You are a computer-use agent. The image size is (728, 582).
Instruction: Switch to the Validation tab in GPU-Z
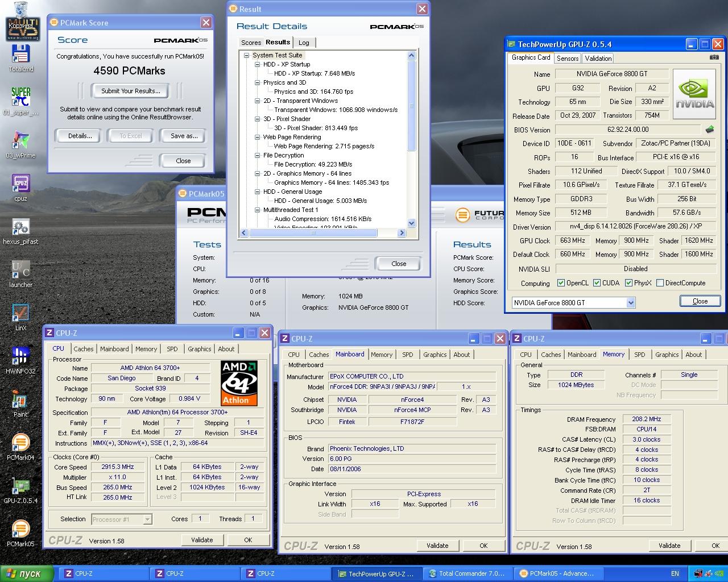click(x=598, y=58)
